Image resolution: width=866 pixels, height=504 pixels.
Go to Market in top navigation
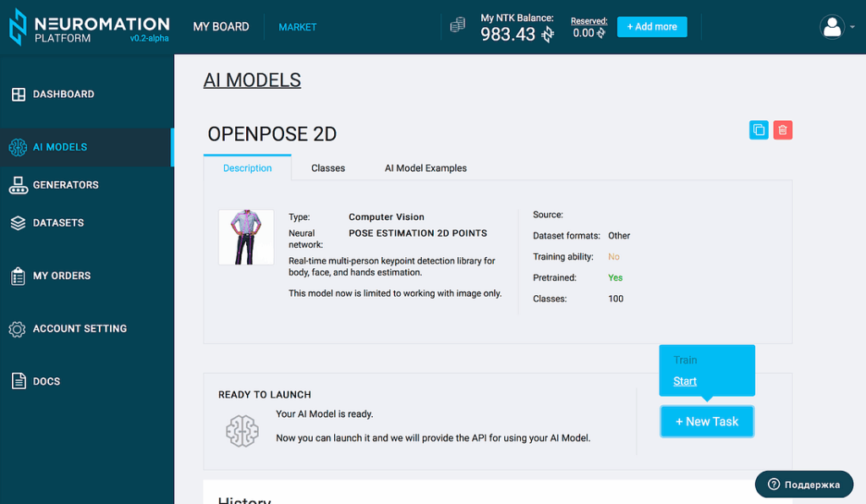coord(298,27)
